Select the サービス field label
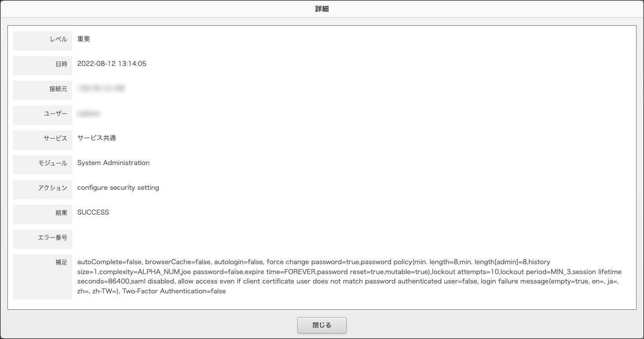The height and width of the screenshot is (339, 644). pyautogui.click(x=55, y=138)
